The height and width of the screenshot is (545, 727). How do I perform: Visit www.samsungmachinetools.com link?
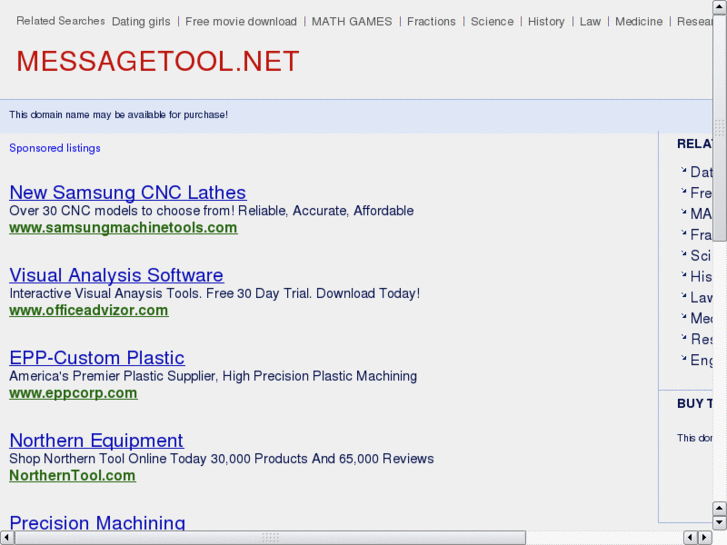click(x=123, y=228)
